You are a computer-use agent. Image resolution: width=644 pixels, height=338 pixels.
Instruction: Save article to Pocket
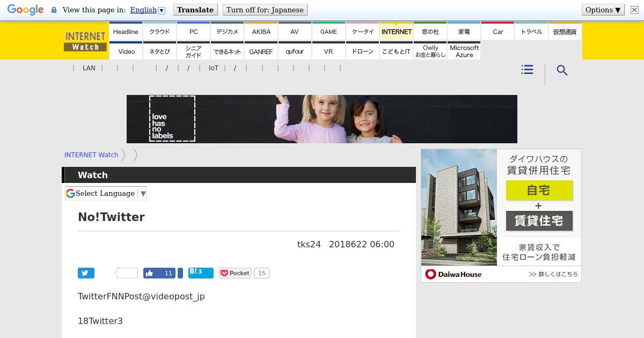click(235, 273)
